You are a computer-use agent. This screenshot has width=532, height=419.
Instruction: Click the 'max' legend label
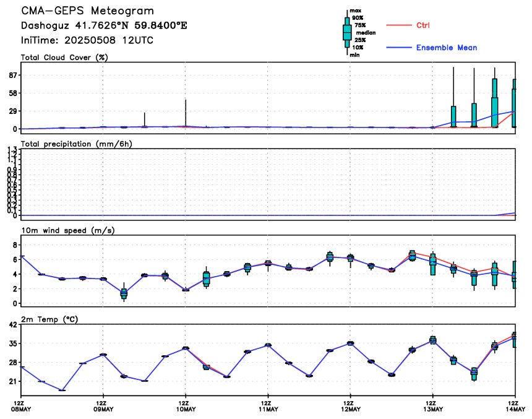coord(356,11)
